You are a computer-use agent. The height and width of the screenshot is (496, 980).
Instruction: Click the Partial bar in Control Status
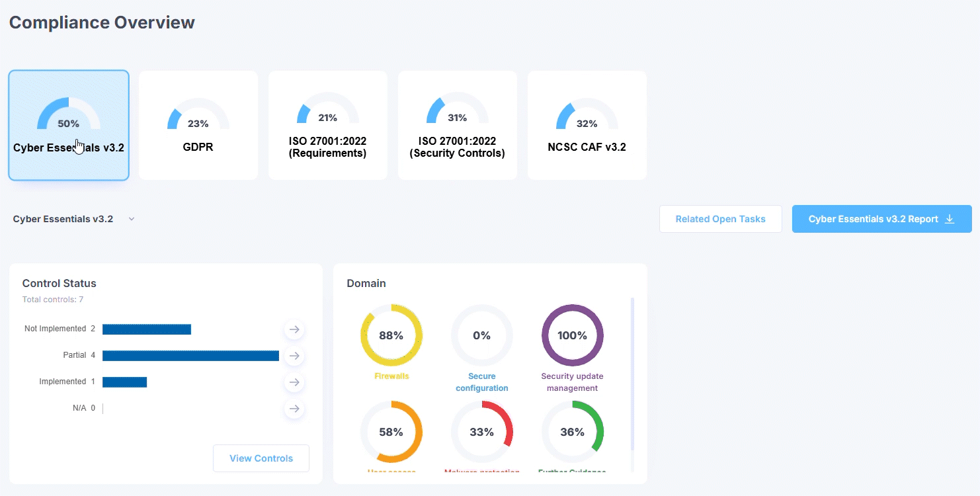tap(190, 356)
